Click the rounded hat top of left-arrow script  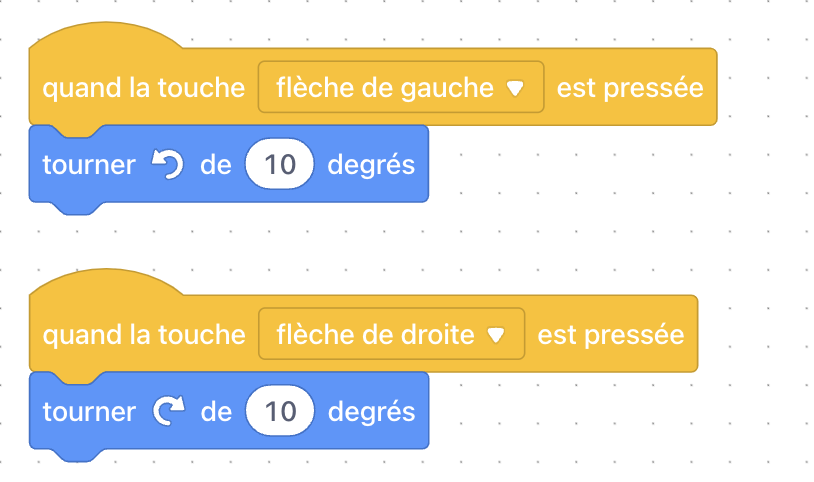tap(106, 35)
